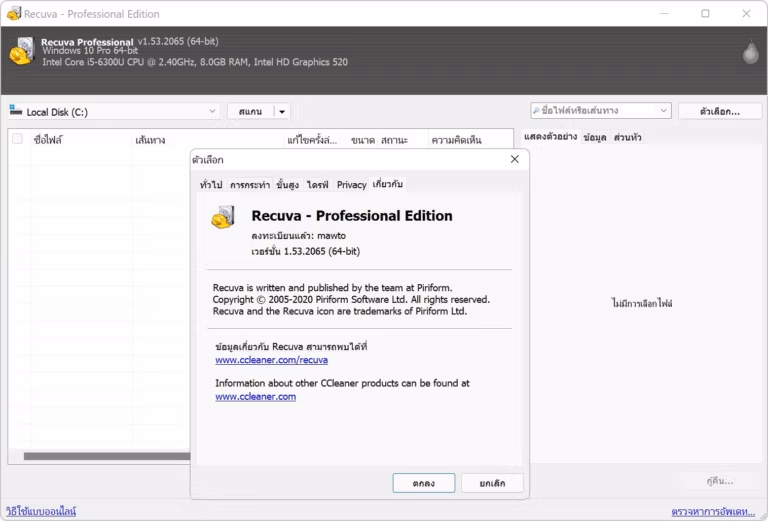The width and height of the screenshot is (768, 521).
Task: Click the horizontal scrollbar of the file list
Action: coord(107,456)
